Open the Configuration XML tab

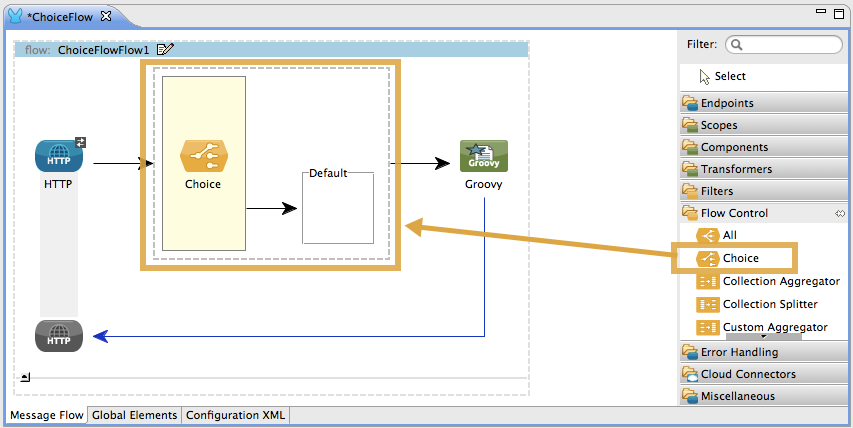[236, 415]
